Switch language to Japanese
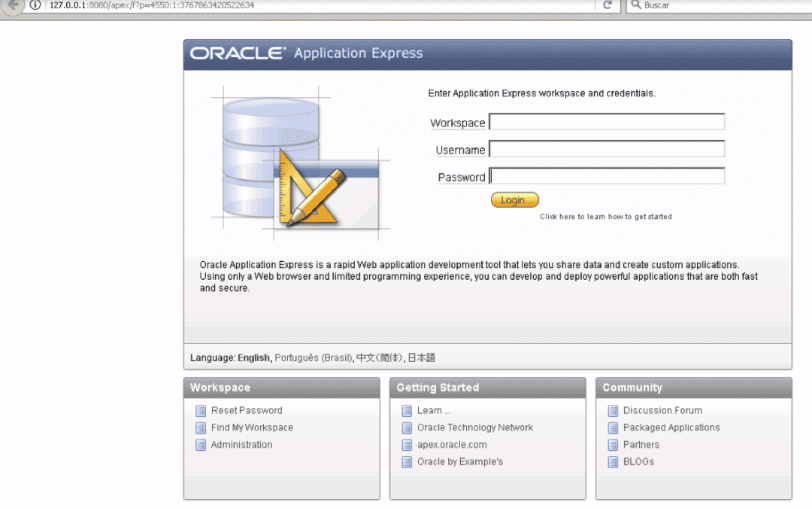 [x=421, y=357]
